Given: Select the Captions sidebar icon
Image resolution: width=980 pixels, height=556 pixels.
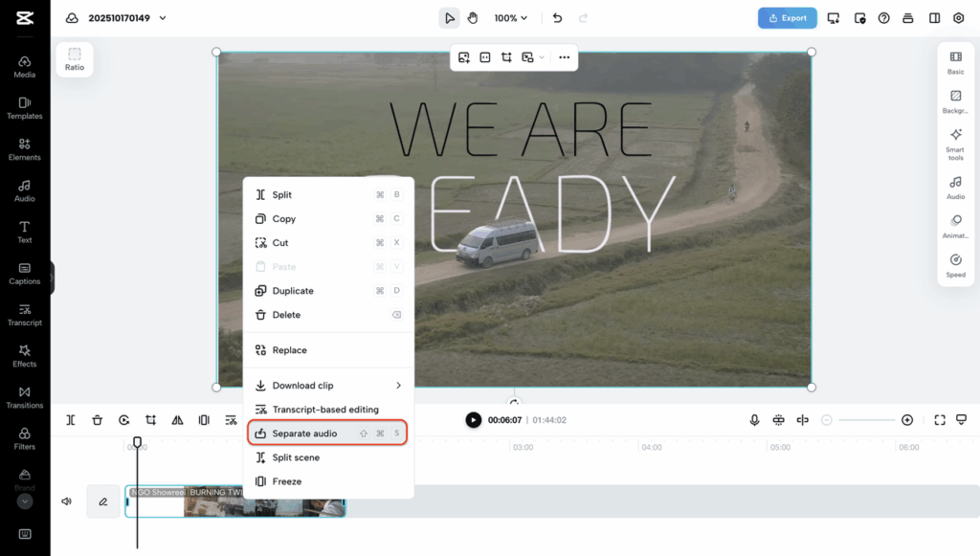Looking at the screenshot, I should point(25,273).
